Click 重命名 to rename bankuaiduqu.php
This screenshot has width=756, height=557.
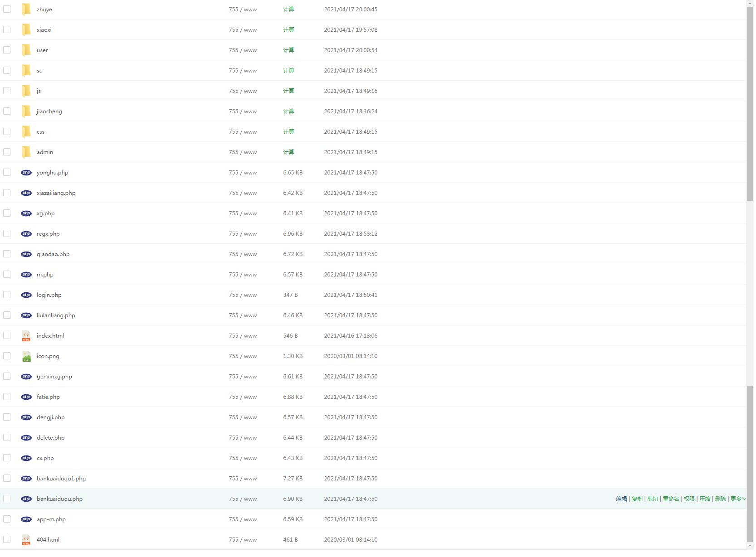coord(671,499)
